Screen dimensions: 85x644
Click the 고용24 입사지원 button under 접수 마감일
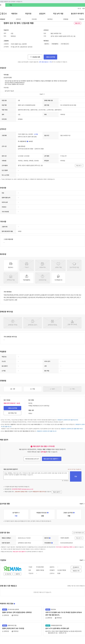(12, 408)
